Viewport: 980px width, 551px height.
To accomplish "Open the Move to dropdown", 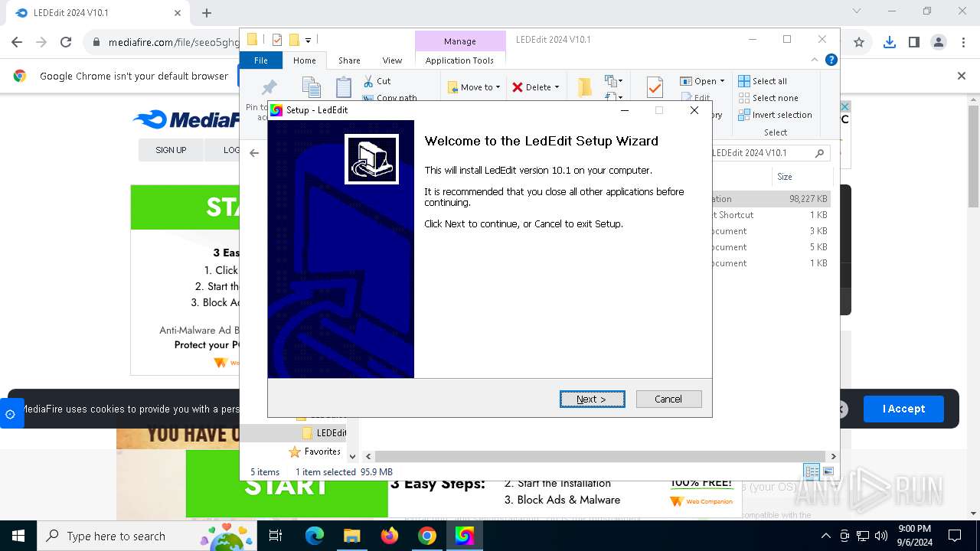I will tap(474, 87).
